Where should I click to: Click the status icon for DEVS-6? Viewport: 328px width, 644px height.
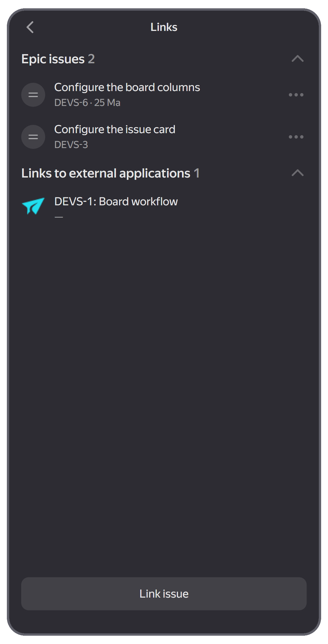pyautogui.click(x=33, y=95)
